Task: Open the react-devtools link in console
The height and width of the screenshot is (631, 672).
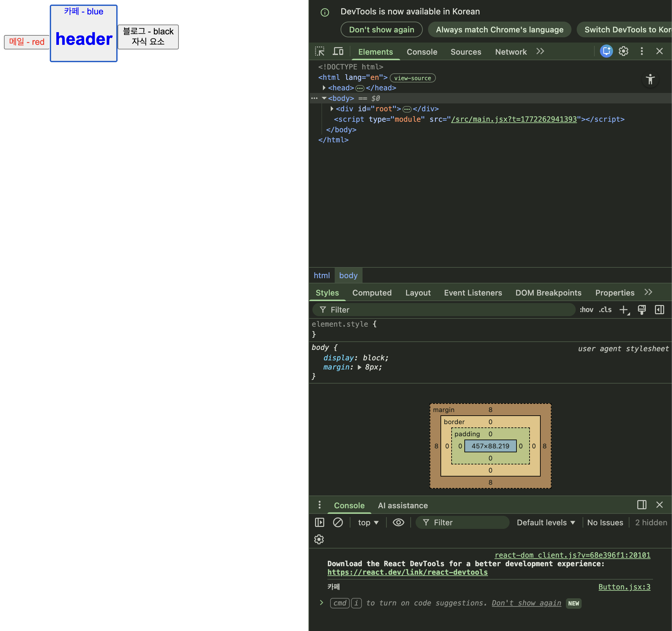Action: 407,572
